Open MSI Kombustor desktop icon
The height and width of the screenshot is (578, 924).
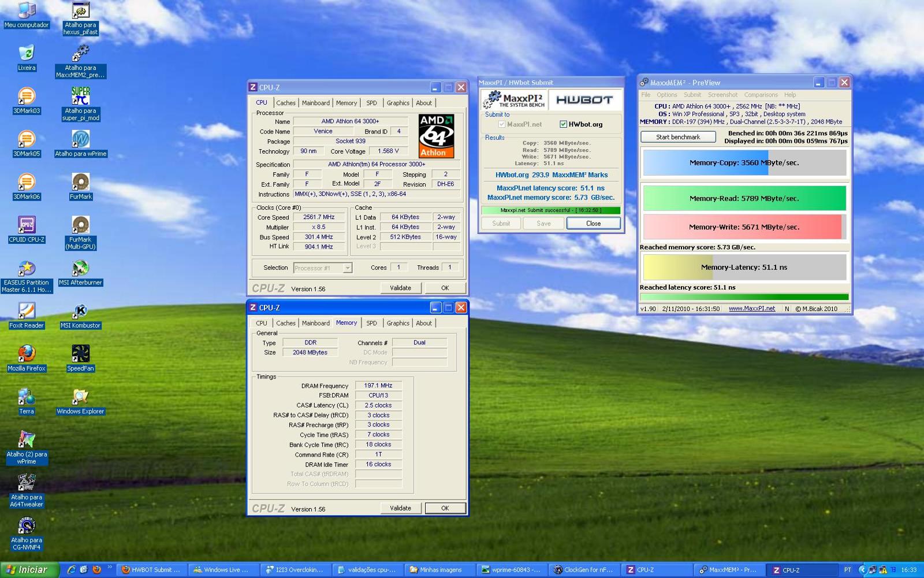tap(80, 316)
